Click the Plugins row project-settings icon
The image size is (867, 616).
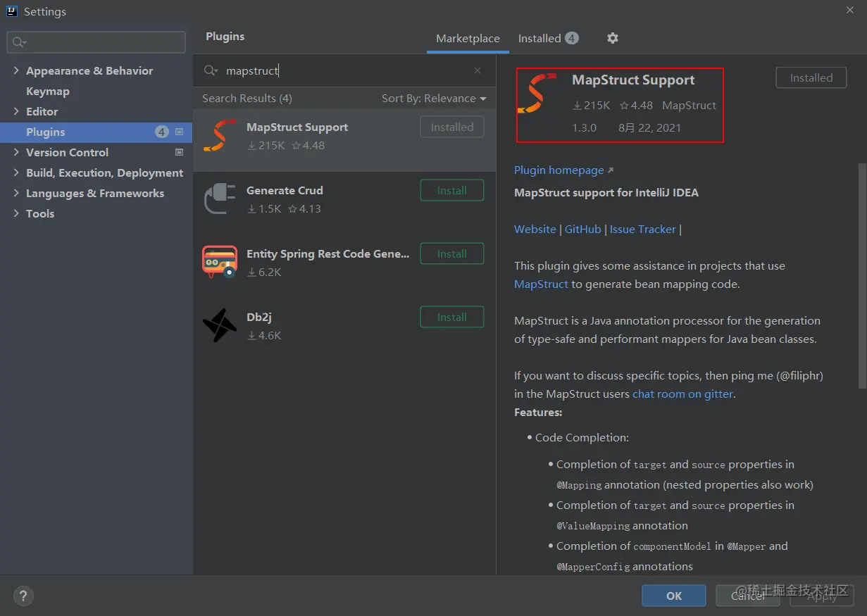(179, 132)
